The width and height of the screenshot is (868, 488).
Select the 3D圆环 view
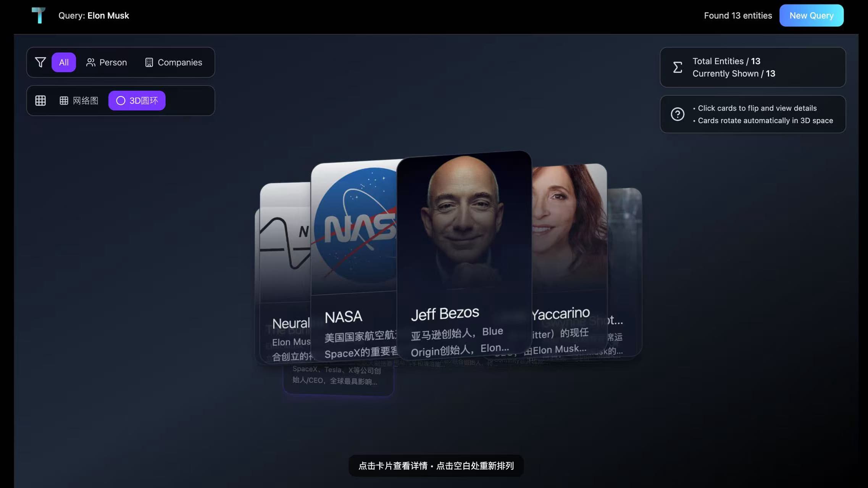[x=137, y=100]
